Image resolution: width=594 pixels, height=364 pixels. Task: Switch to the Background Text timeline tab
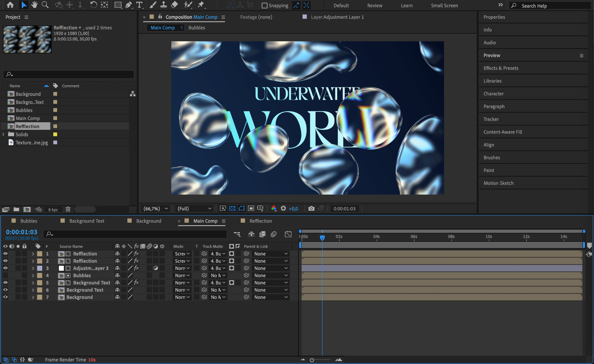(x=86, y=221)
